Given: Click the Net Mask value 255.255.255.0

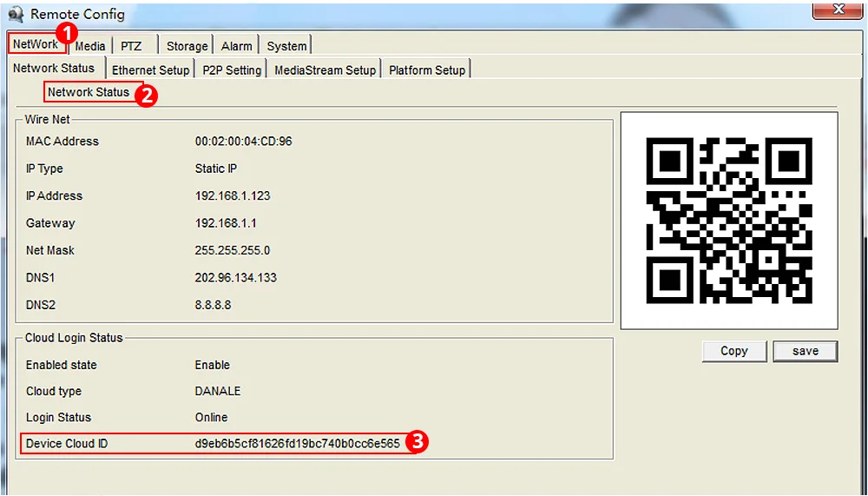Looking at the screenshot, I should point(233,250).
